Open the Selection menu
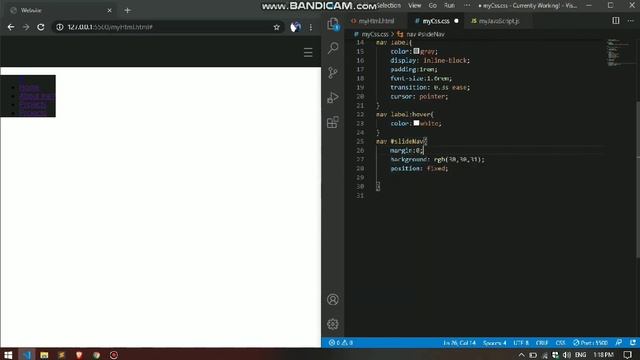Screen dimensions: 640x360 coord(389,5)
